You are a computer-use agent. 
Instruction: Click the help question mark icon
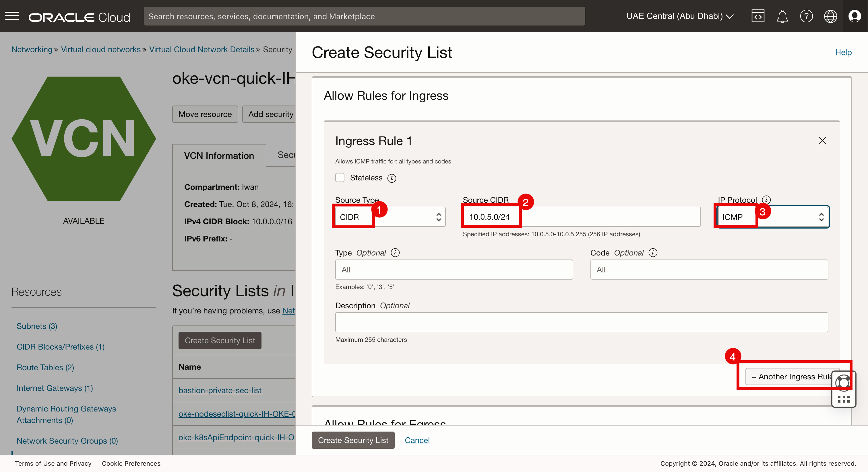point(806,16)
